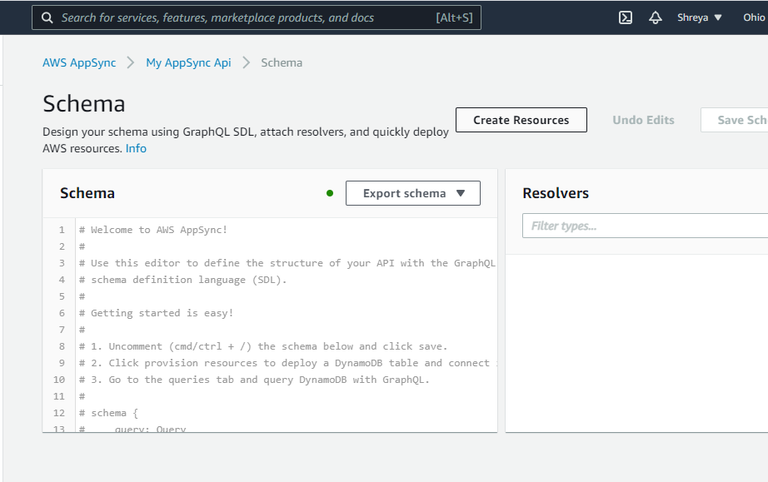
Task: Open the notifications bell
Action: (656, 17)
